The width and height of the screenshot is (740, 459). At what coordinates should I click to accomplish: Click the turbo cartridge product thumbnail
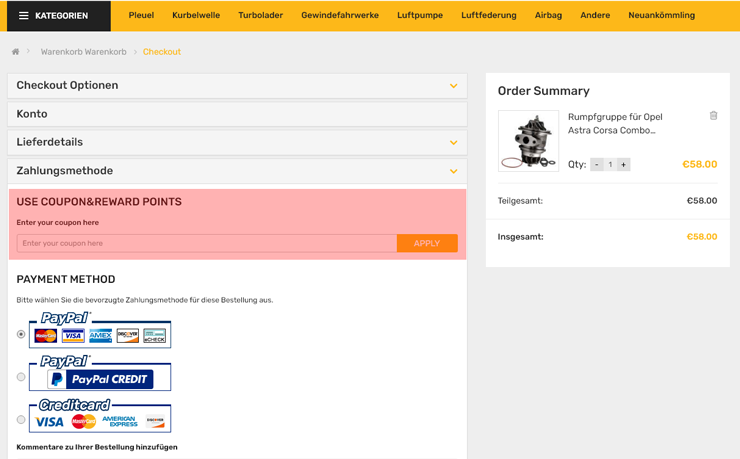(529, 141)
